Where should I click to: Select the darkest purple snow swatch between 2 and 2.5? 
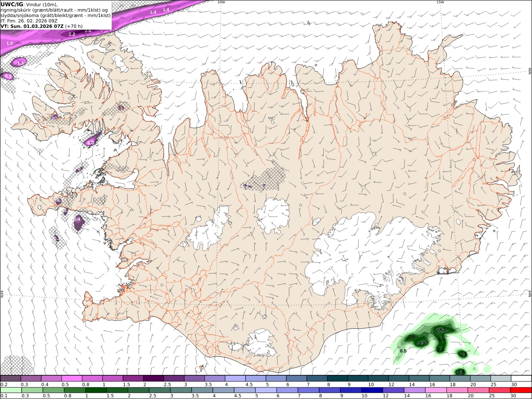click(x=153, y=378)
